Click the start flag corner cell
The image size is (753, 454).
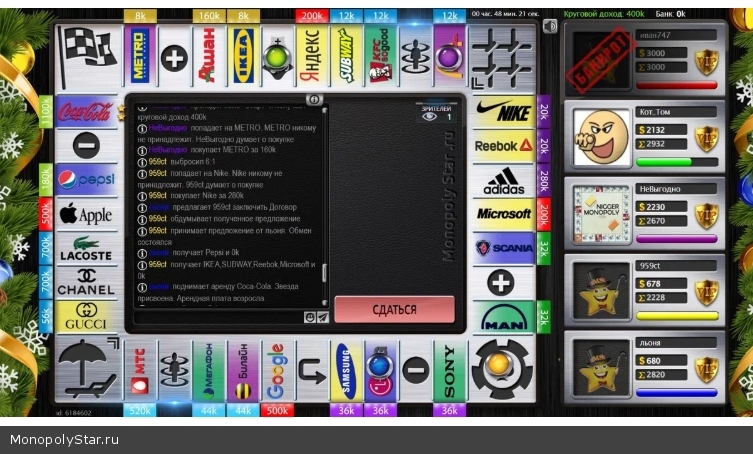point(88,57)
